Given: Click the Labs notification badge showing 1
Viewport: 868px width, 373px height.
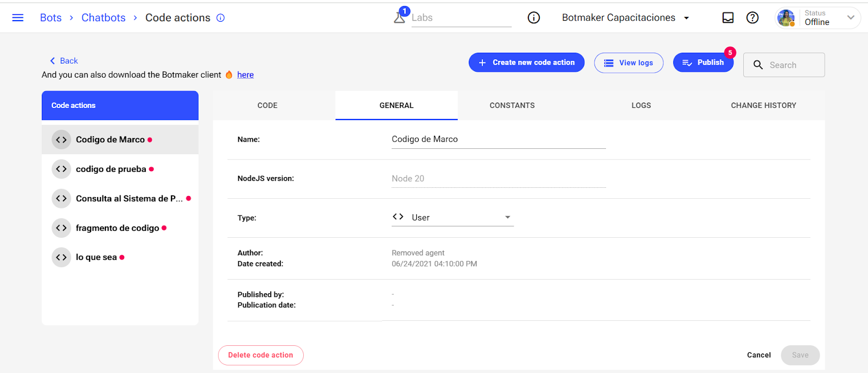Looking at the screenshot, I should click(x=404, y=11).
